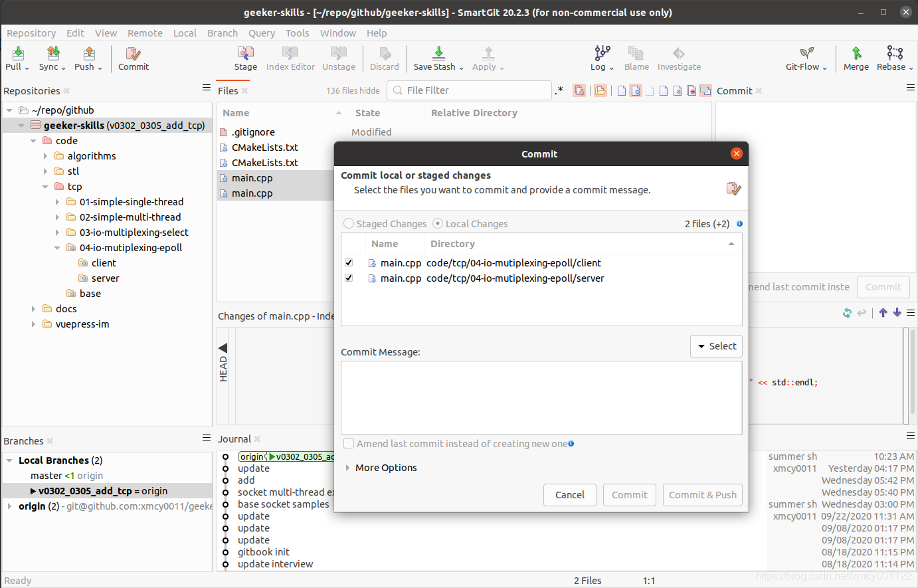Uncheck main.cpp in epoll/server directory
This screenshot has width=918, height=588.
[x=349, y=278]
